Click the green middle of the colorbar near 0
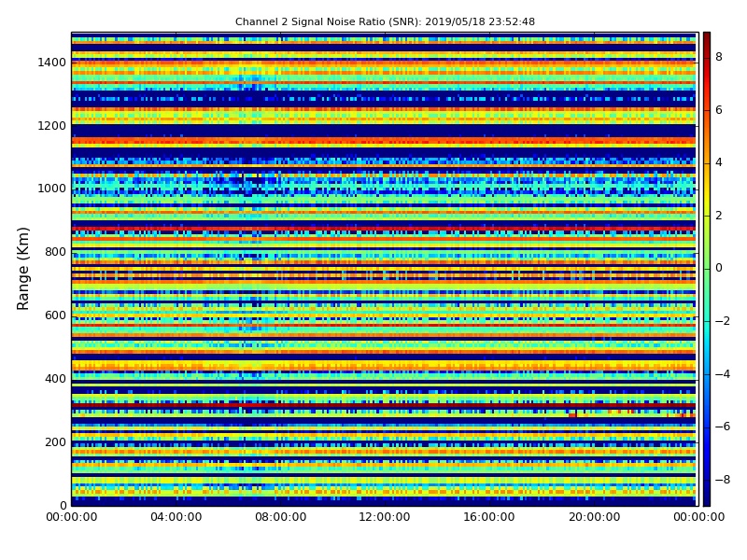 click(707, 269)
